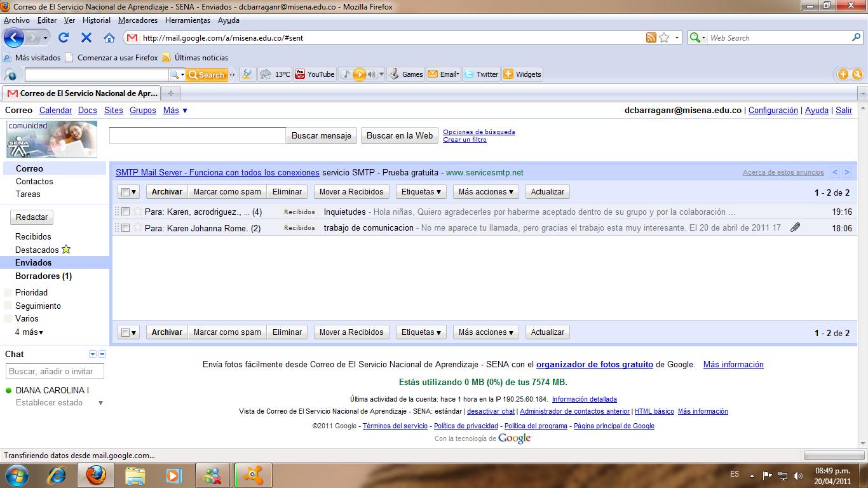
Task: Click the 'Buscar mensaje' search input field
Action: (x=196, y=135)
